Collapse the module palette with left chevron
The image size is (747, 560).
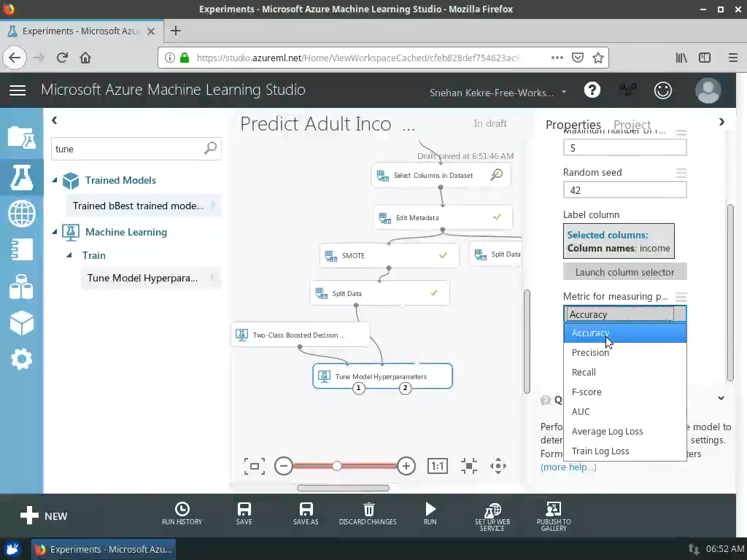click(54, 120)
